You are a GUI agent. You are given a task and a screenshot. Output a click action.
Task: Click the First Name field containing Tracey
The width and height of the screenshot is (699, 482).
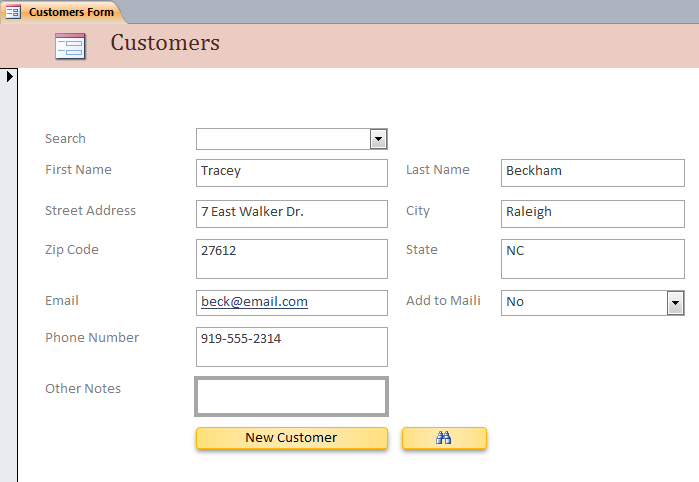291,172
